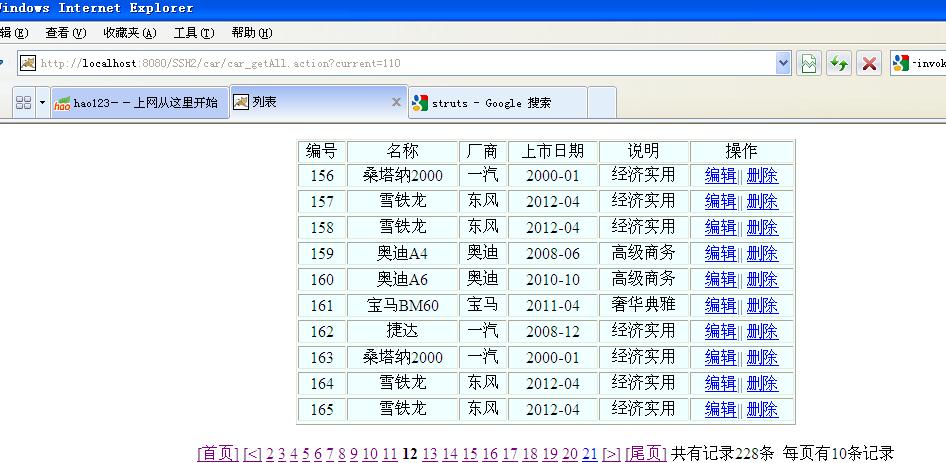Screen dimensions: 946x463
Task: Go to page 16 link
Action: pyautogui.click(x=490, y=454)
